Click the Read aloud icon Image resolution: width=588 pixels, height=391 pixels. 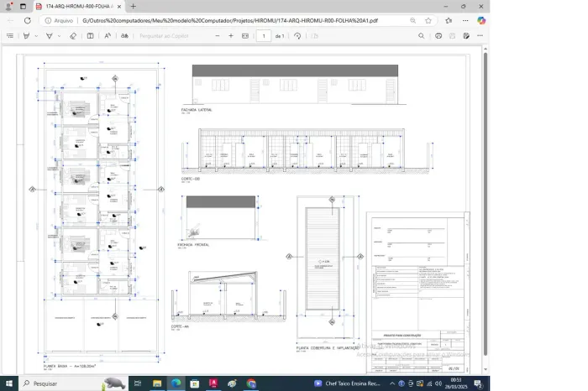pyautogui.click(x=108, y=36)
